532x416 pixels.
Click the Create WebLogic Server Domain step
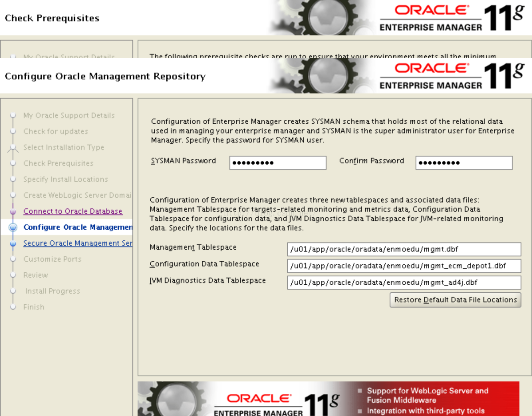pyautogui.click(x=78, y=195)
